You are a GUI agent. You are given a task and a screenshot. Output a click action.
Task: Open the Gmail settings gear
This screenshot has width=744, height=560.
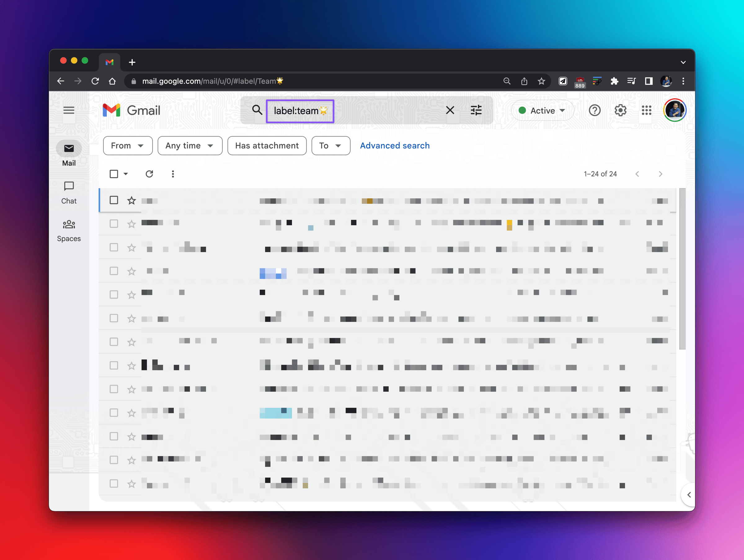tap(620, 110)
